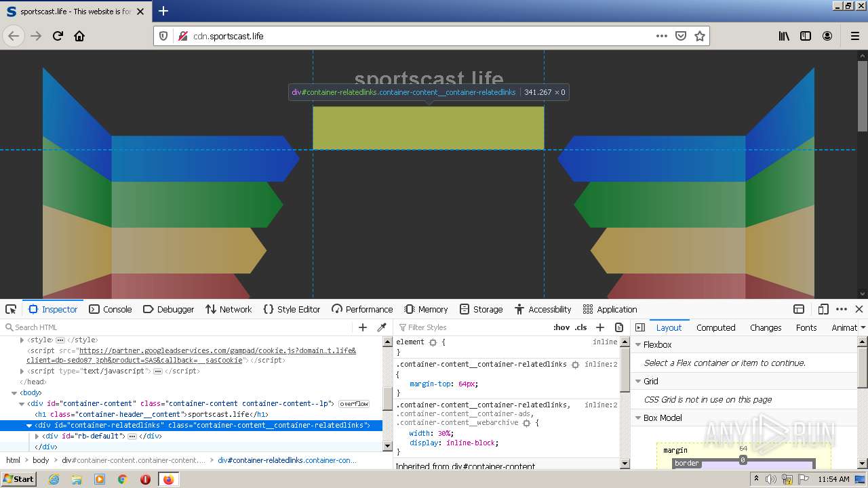The image size is (868, 488).
Task: Switch to the Changes sidebar tab
Action: point(766,327)
